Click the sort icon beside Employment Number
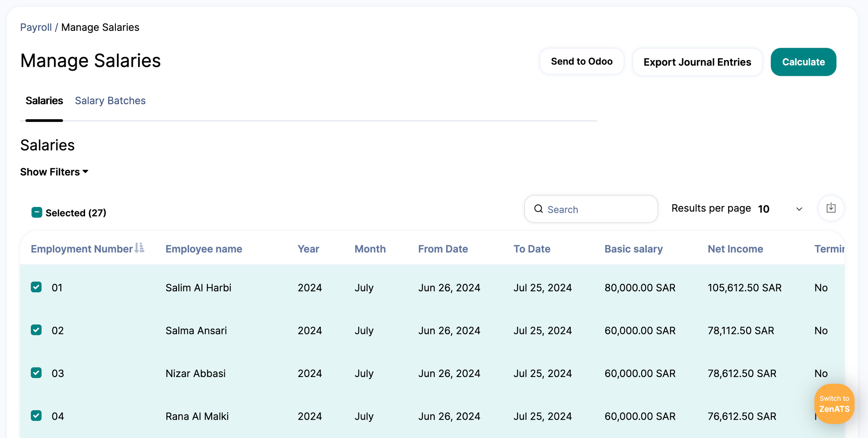 click(x=139, y=248)
